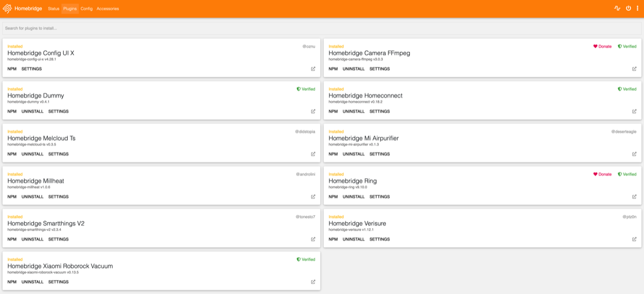Open external link icon for Homebridge Verisure
This screenshot has height=294, width=644.
coord(634,239)
